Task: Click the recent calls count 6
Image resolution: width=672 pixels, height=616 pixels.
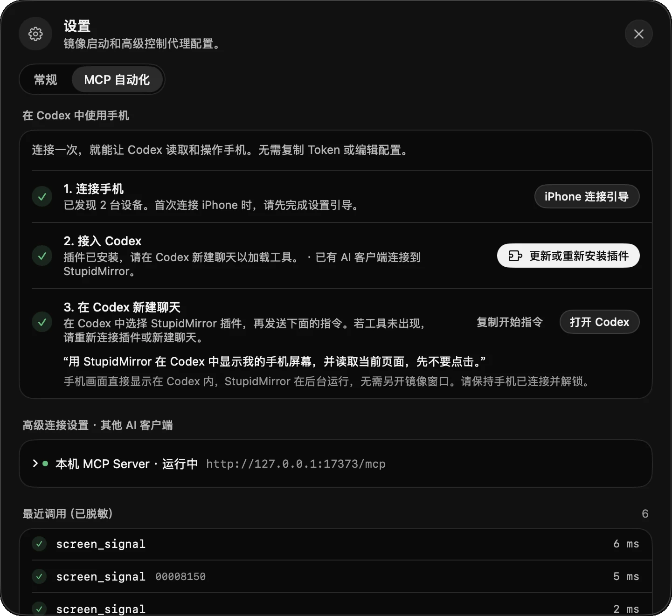Action: [645, 513]
